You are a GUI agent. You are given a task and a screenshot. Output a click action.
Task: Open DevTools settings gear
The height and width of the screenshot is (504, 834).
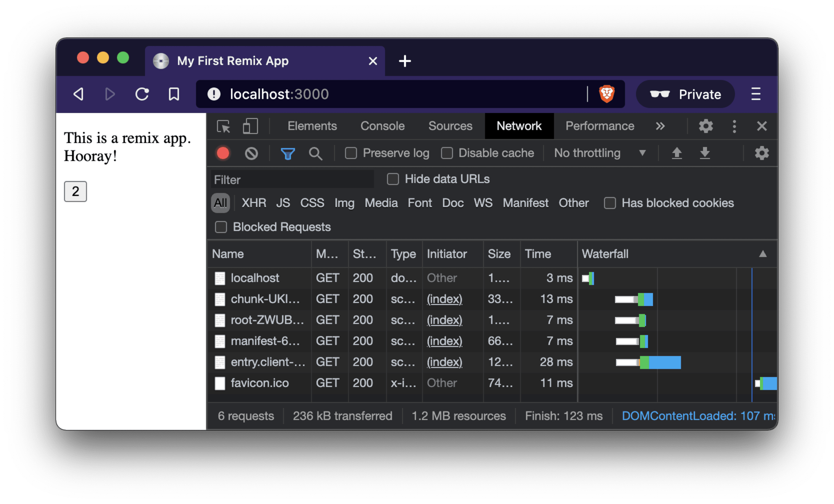tap(706, 126)
